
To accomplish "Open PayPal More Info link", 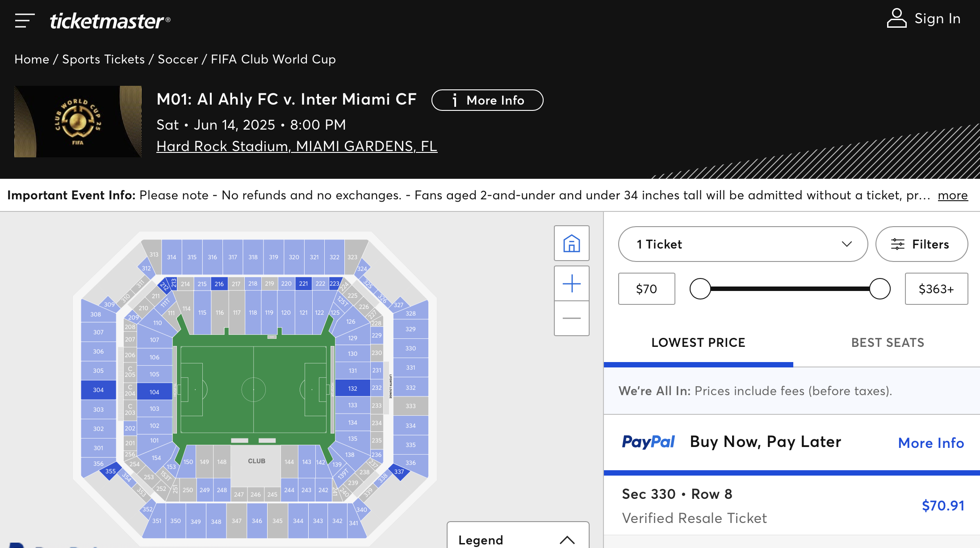I will [930, 443].
